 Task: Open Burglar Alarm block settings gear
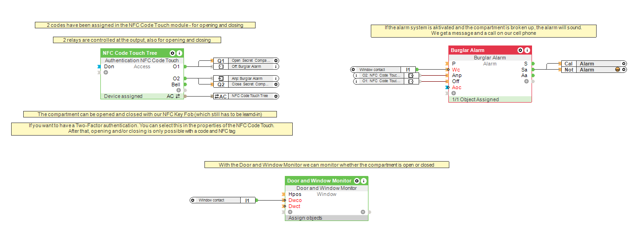[x=520, y=50]
